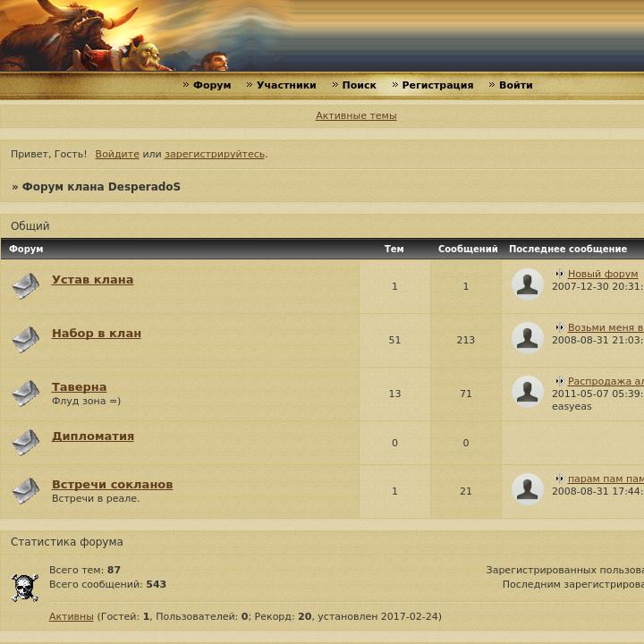Image resolution: width=644 pixels, height=644 pixels.
Task: Click Всего сообщений: 543 statistic
Action: click(x=107, y=584)
